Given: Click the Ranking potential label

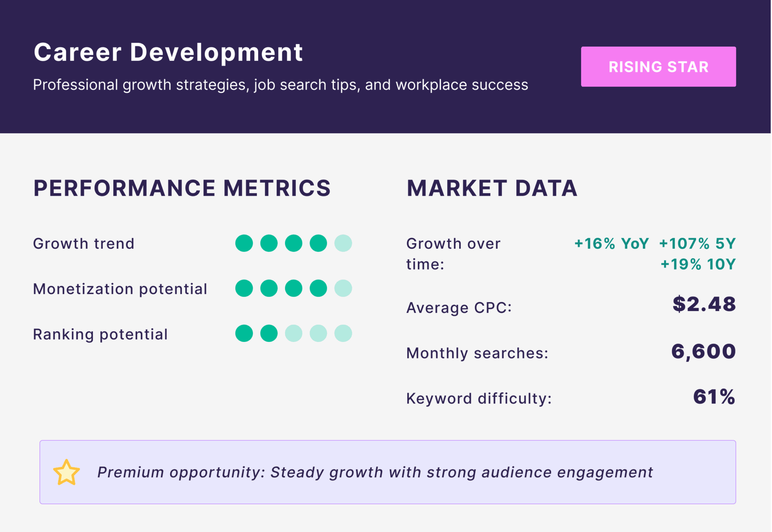Looking at the screenshot, I should pyautogui.click(x=100, y=334).
